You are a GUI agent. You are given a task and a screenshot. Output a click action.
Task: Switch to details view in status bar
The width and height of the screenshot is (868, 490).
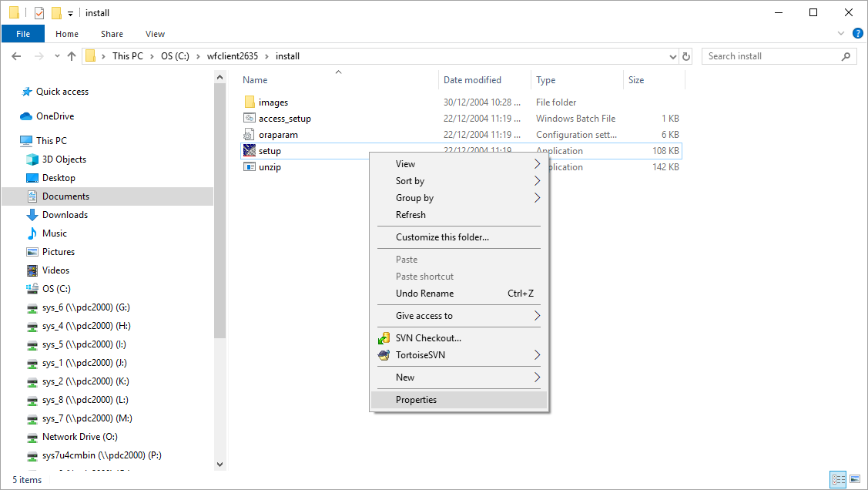(x=838, y=479)
